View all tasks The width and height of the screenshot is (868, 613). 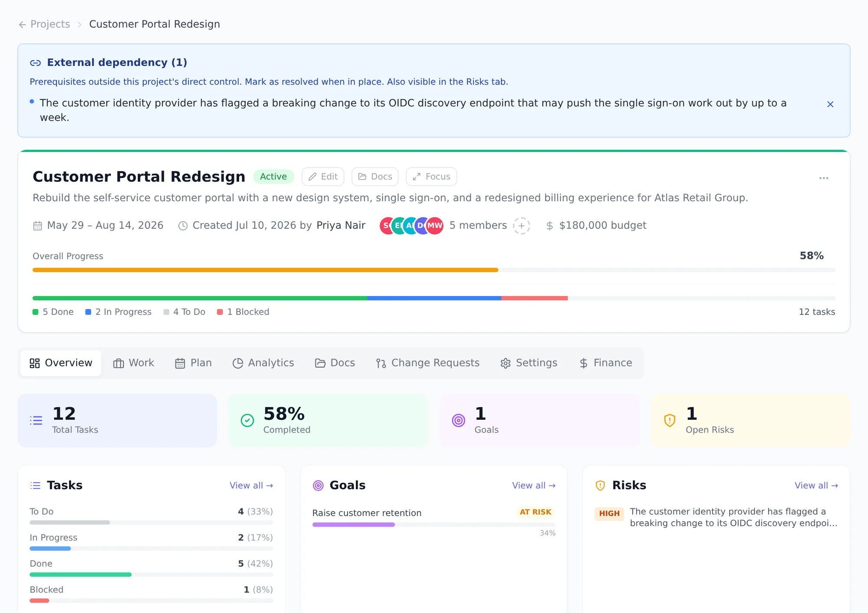(251, 485)
